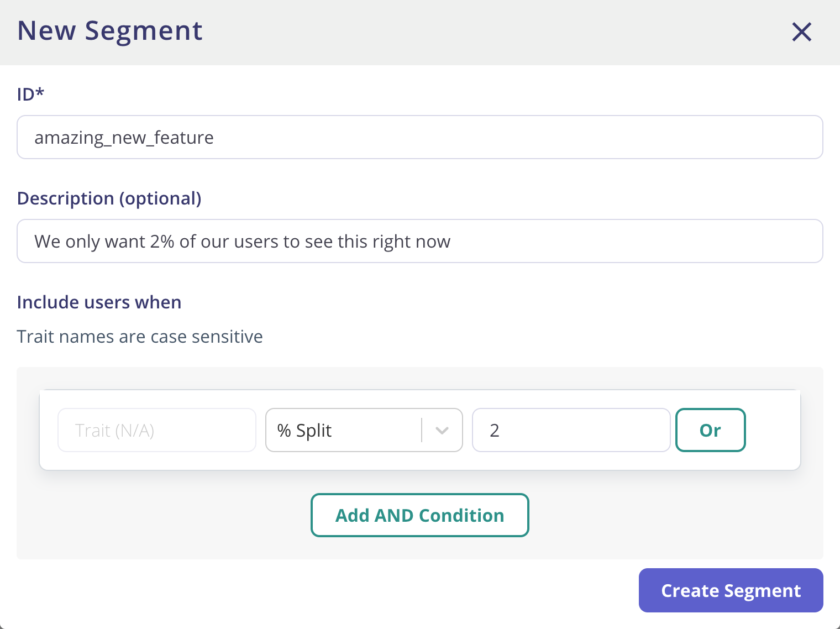This screenshot has height=629, width=840.
Task: Close the New Segment dialog
Action: pyautogui.click(x=801, y=32)
